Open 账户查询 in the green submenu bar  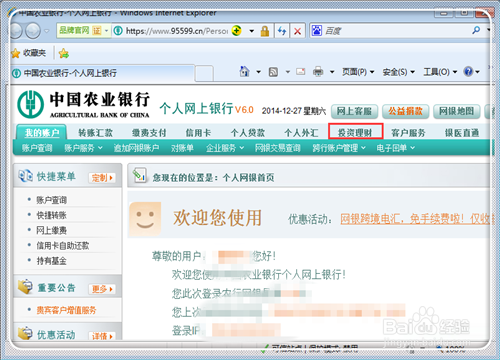tap(37, 148)
